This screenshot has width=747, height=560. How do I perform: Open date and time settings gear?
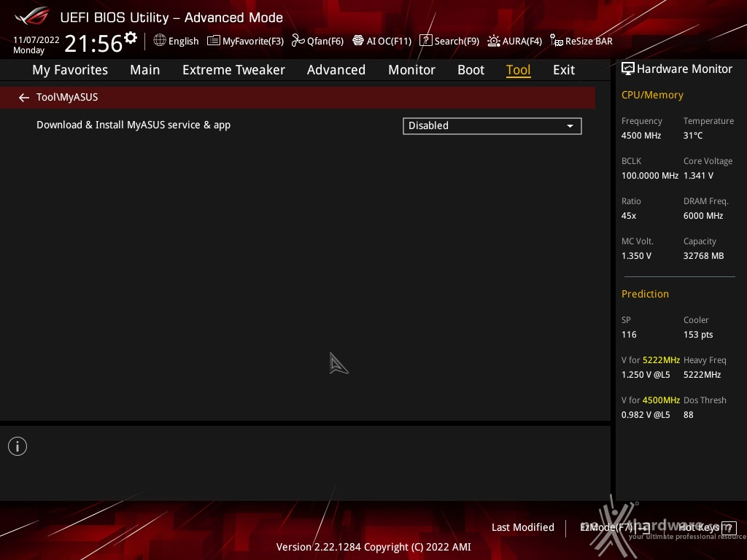point(131,37)
